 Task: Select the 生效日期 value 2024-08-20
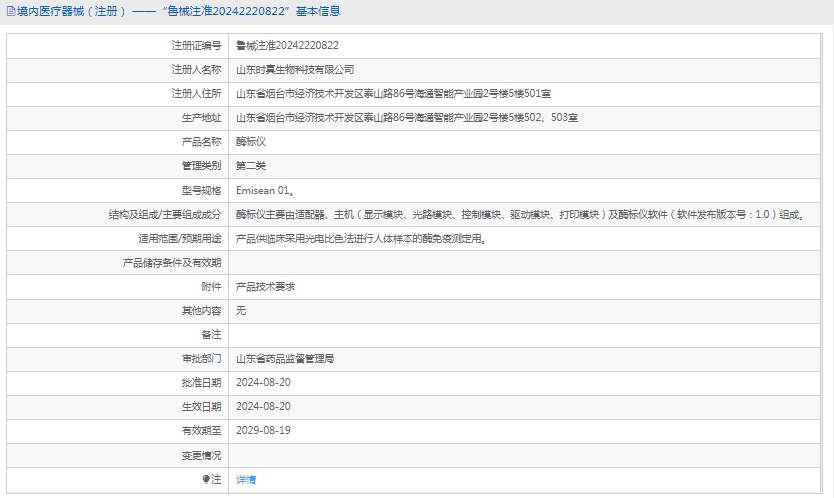pyautogui.click(x=263, y=407)
